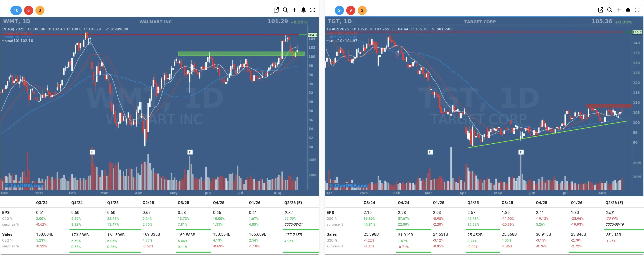This screenshot has height=255, width=644.
Task: Click TGT earnings date 2025-08-19
Action: [614, 224]
